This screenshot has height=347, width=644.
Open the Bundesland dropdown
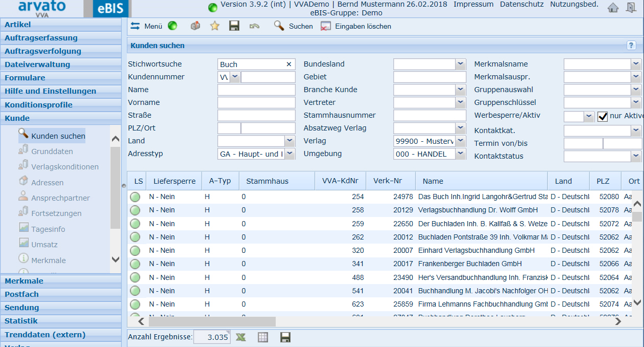tap(460, 64)
